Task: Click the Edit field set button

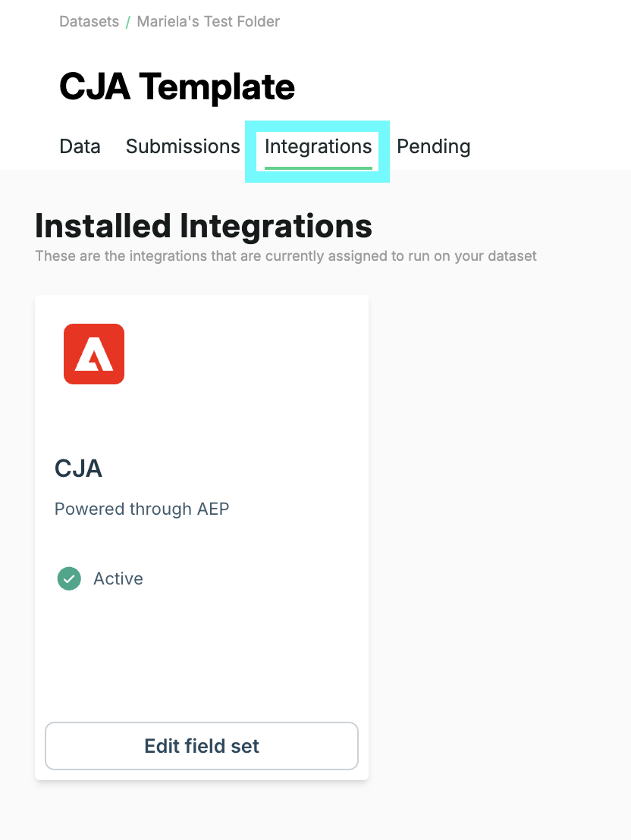Action: tap(202, 746)
